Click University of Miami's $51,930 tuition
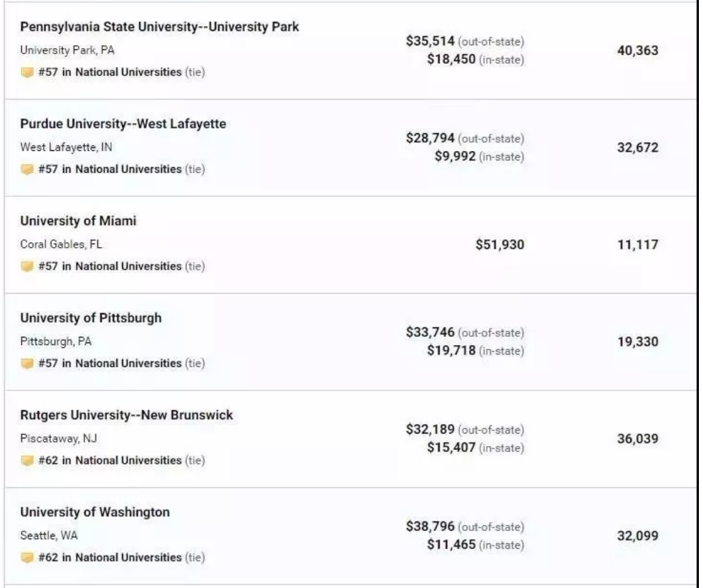The height and width of the screenshot is (588, 703). tap(499, 245)
